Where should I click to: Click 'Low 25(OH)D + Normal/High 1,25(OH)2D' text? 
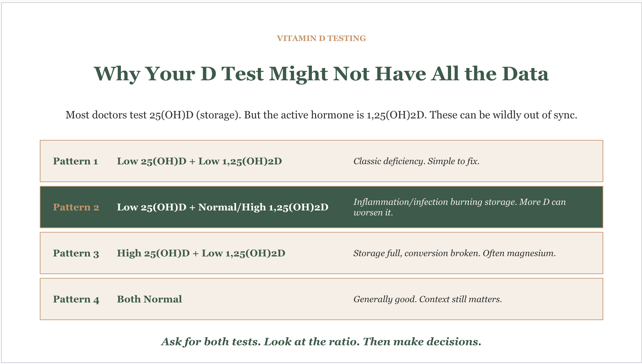tap(223, 207)
